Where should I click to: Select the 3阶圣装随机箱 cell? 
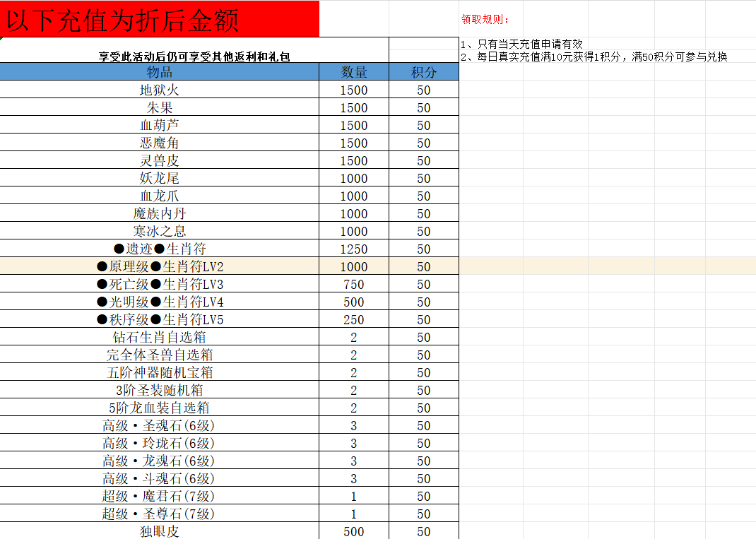(159, 390)
